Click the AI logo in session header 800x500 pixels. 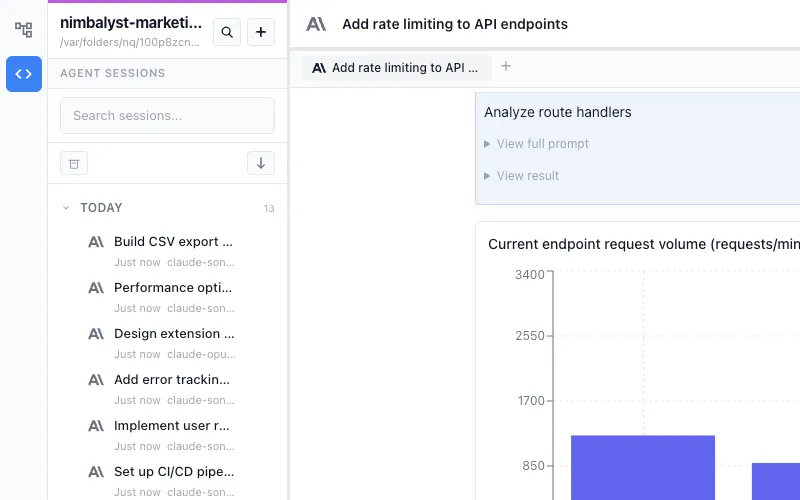316,24
